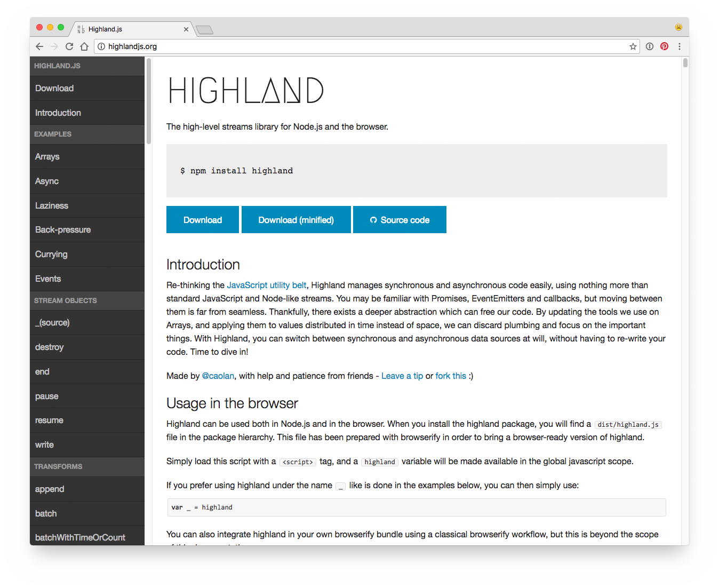The image size is (719, 588).
Task: Click the tagline about high-level streams library
Action: tap(277, 127)
